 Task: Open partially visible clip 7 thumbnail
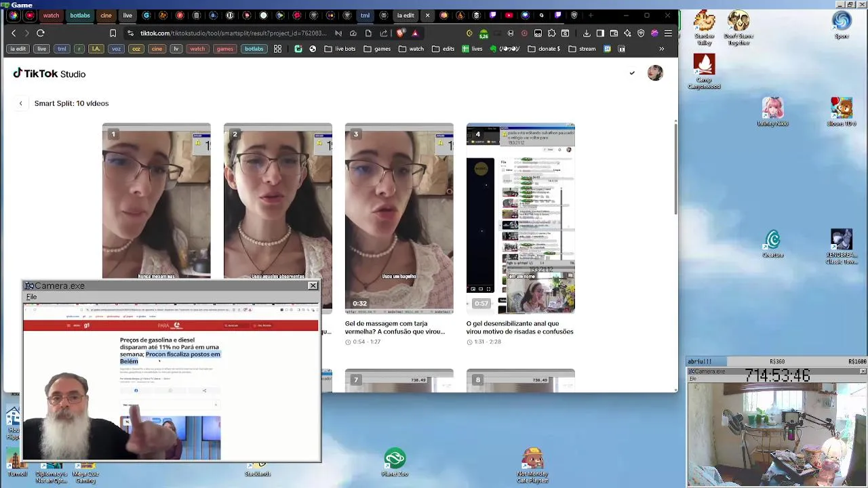point(399,380)
